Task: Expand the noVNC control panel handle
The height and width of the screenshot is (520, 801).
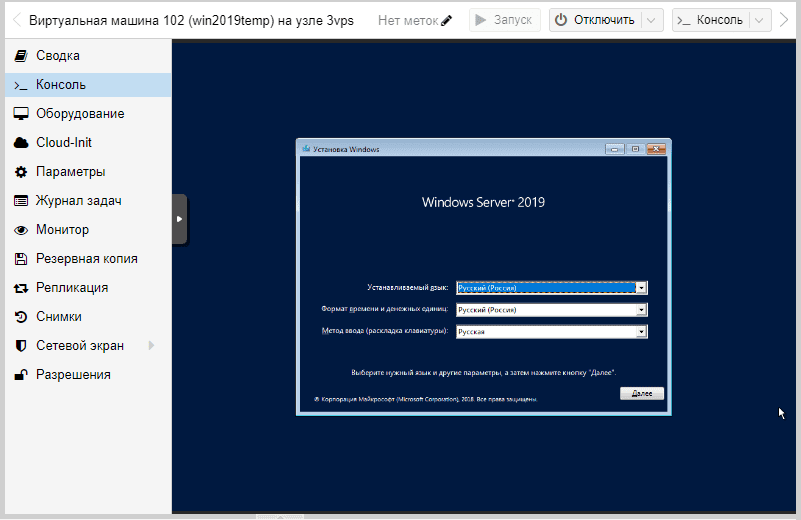Action: click(x=179, y=219)
